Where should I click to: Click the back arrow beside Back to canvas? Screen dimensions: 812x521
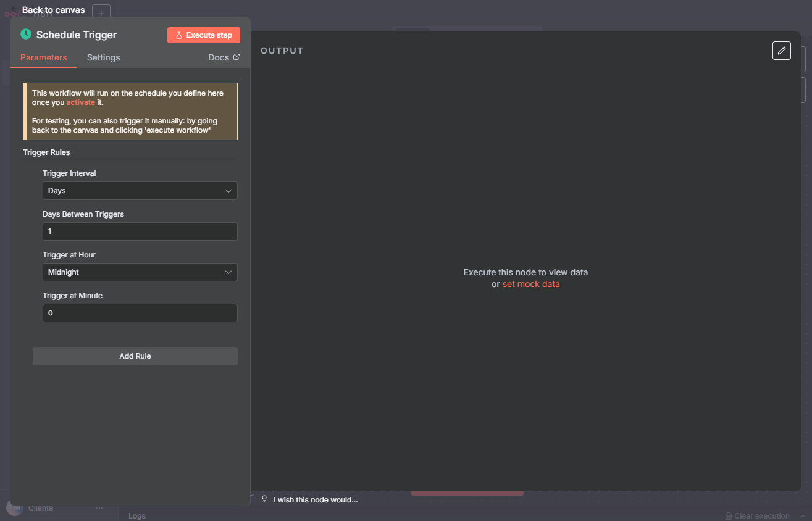point(15,10)
